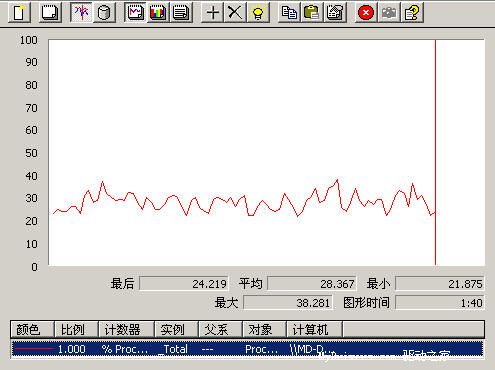495x370 pixels.
Task: Click the 父系 column header
Action: [x=220, y=330]
